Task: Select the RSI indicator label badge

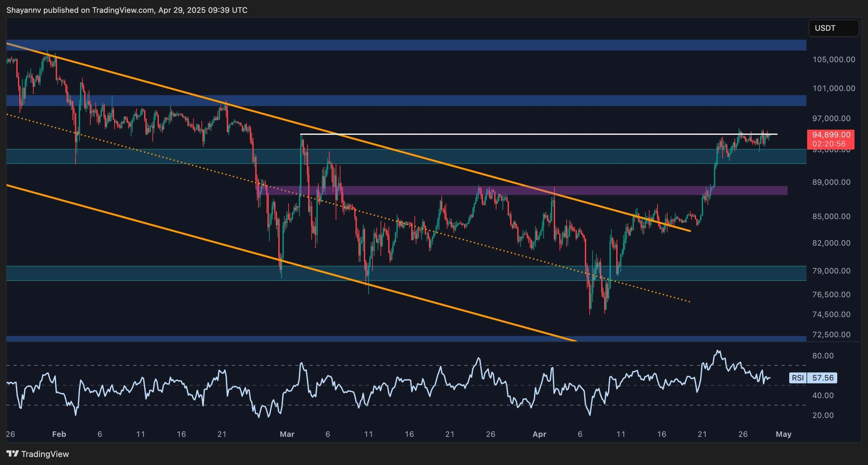Action: pyautogui.click(x=797, y=378)
